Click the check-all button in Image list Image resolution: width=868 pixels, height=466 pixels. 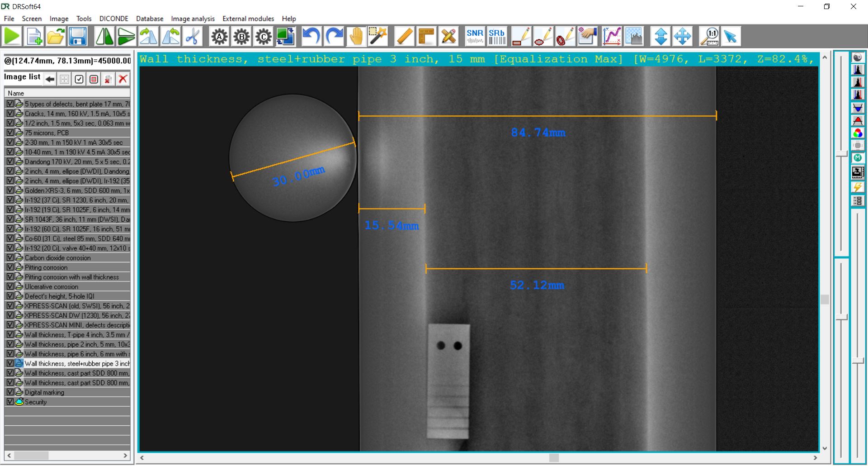[79, 79]
